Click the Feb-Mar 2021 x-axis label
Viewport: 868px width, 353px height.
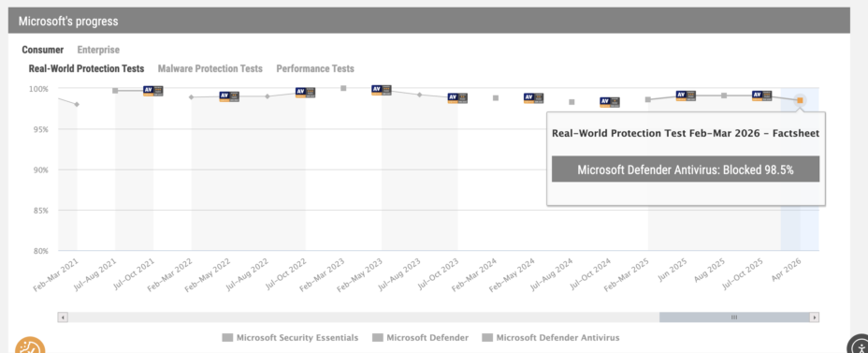click(x=57, y=274)
